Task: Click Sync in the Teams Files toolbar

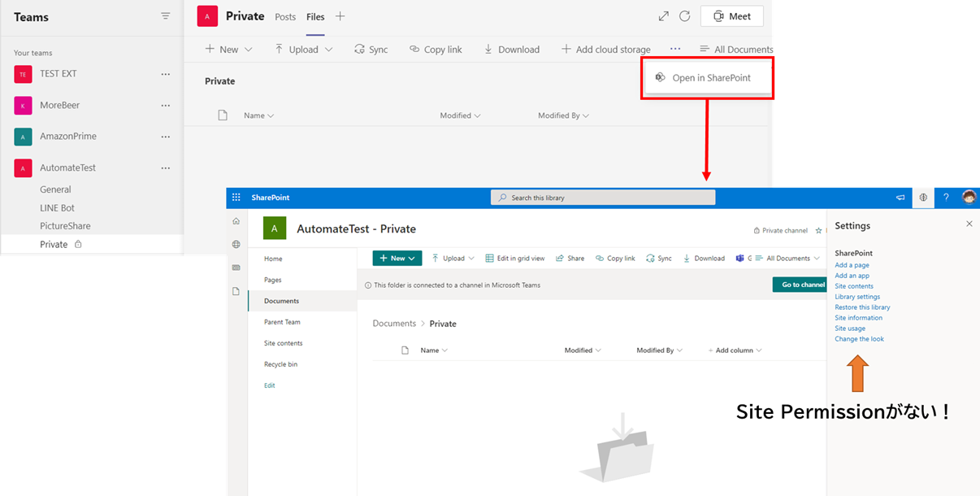Action: point(371,49)
